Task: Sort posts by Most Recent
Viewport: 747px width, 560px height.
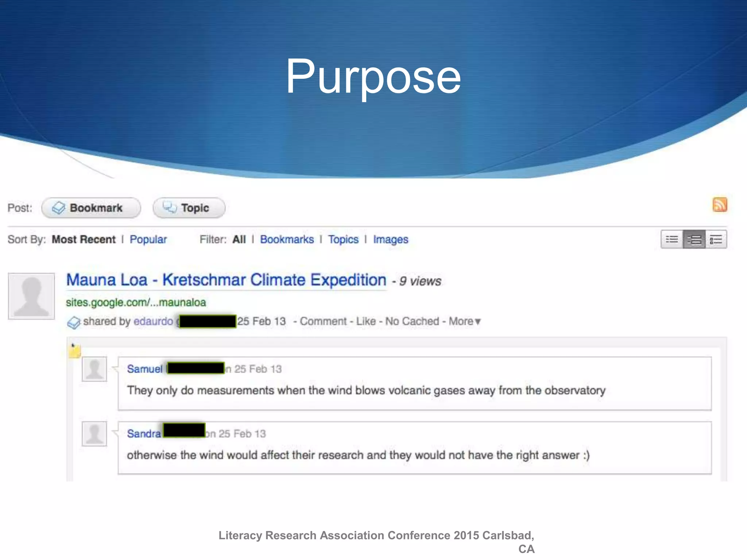Action: point(84,240)
